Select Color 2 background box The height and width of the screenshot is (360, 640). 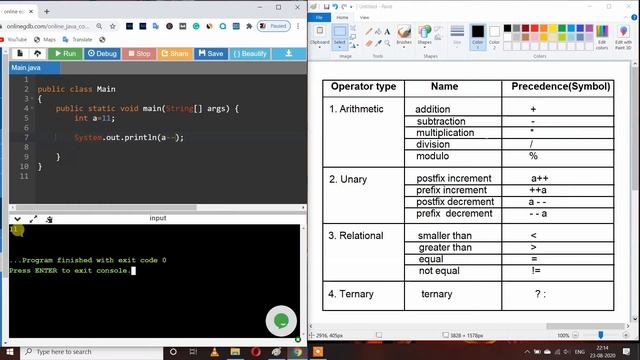coord(494,37)
